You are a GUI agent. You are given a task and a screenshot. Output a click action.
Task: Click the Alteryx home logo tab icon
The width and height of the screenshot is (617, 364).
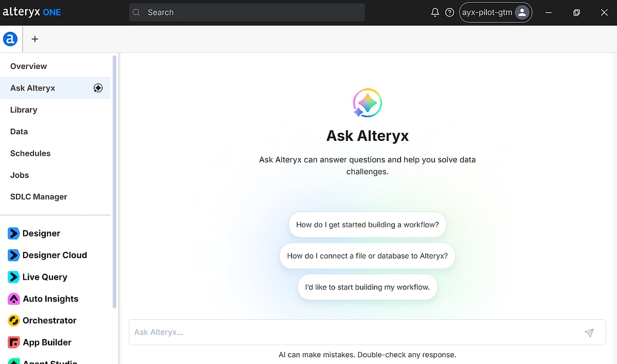10,39
